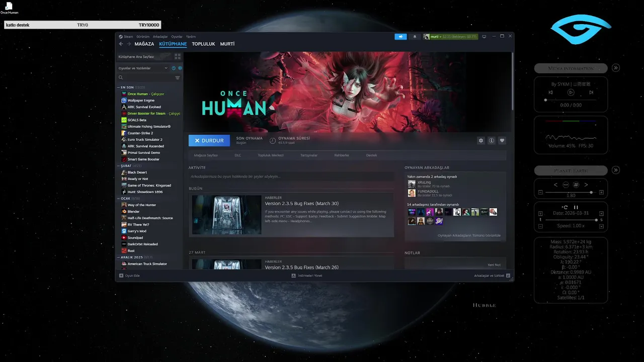
Task: Open the Oyunlar menu
Action: 177,37
